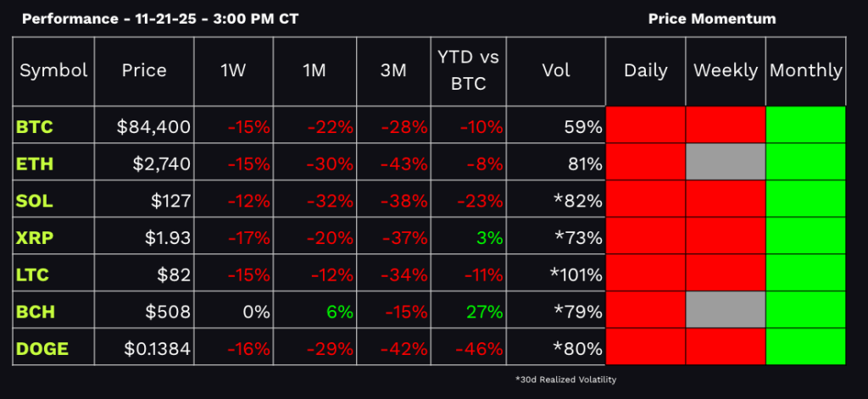Click the Price column header

pos(144,71)
